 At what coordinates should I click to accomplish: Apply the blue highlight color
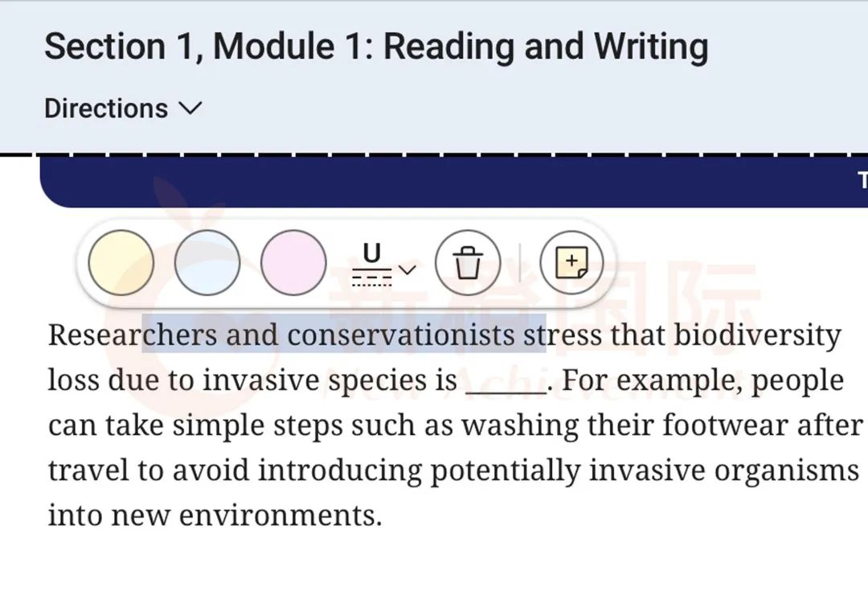click(207, 262)
